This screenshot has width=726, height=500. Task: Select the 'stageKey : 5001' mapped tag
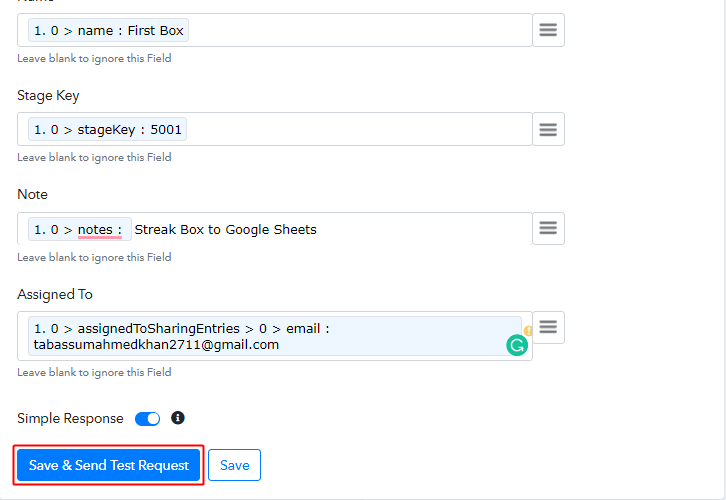pyautogui.click(x=108, y=130)
